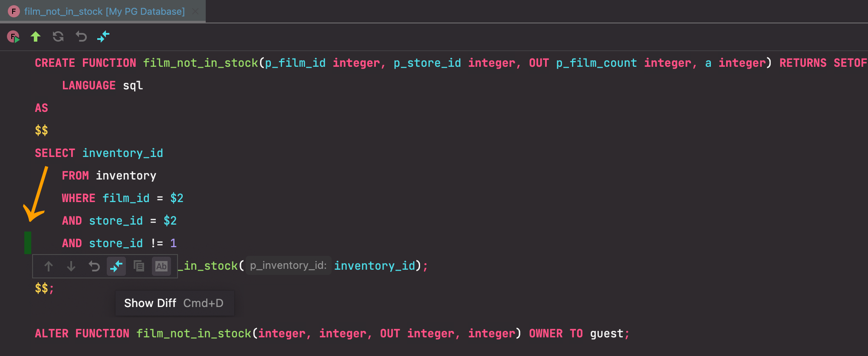Click the inventory table name after FROM
The width and height of the screenshot is (868, 356).
[126, 176]
